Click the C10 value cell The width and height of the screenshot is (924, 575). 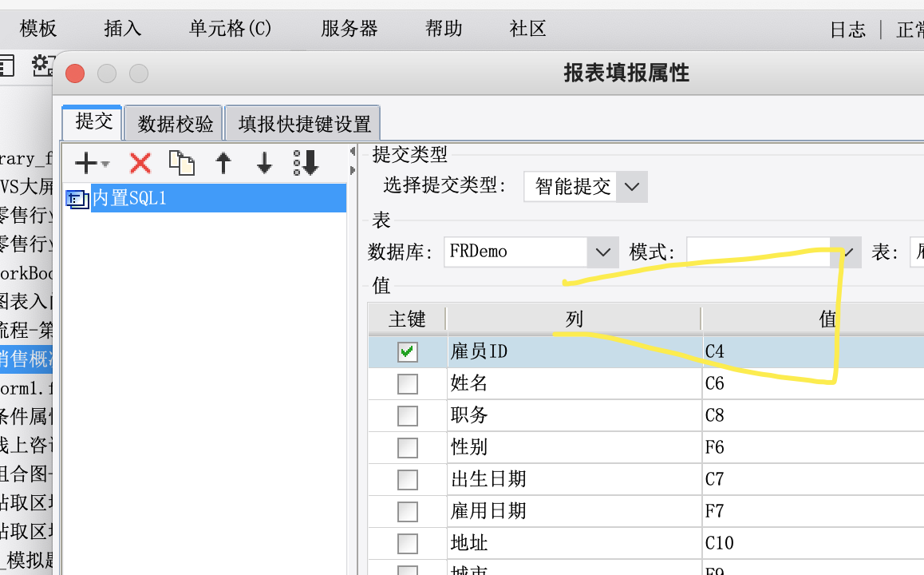[x=814, y=543]
